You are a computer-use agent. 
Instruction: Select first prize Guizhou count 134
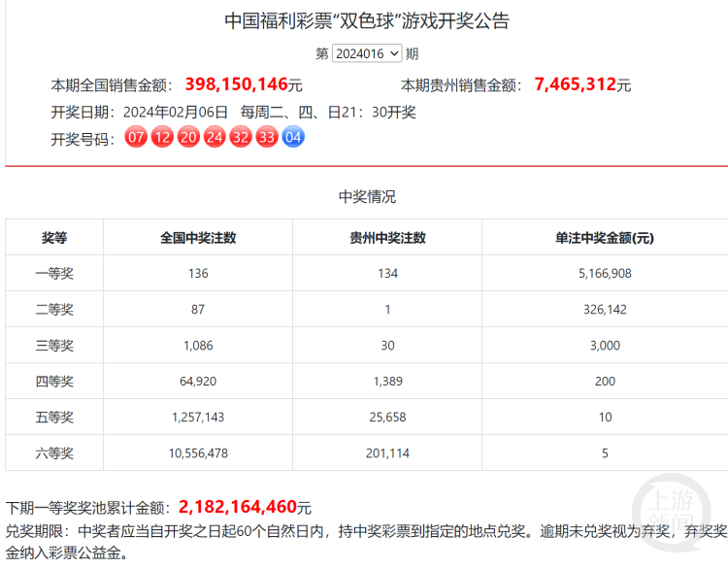point(387,273)
